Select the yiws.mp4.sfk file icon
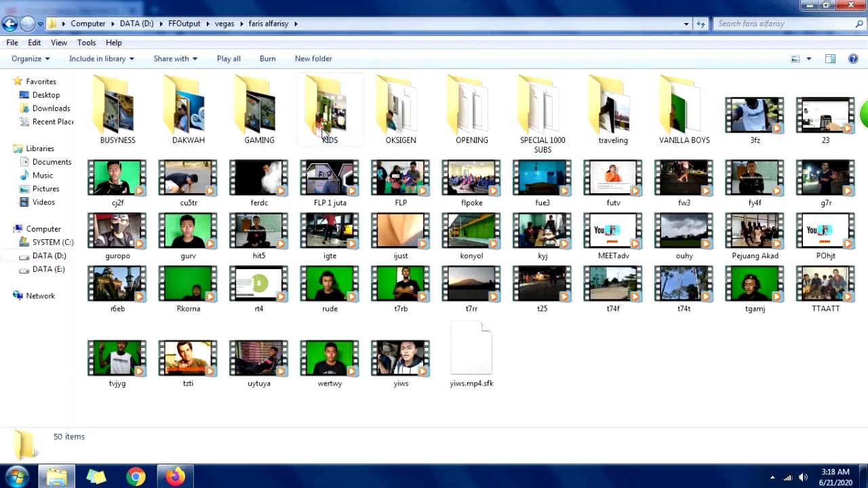 (x=471, y=348)
